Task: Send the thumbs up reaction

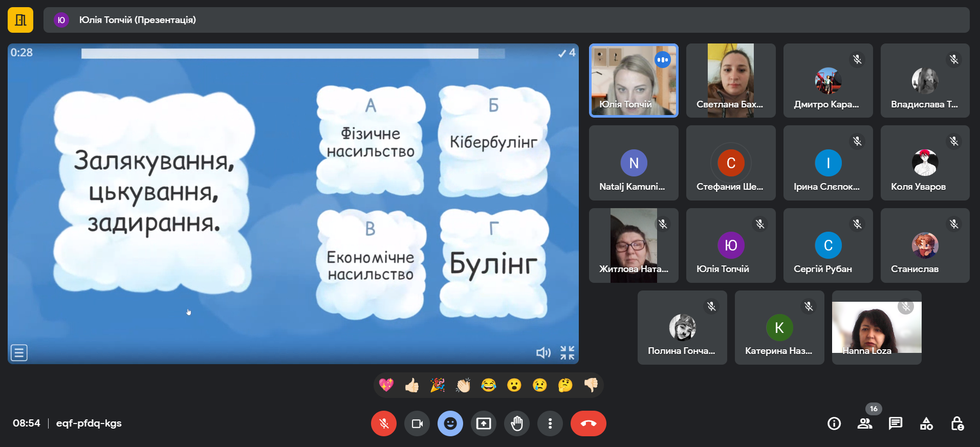Action: click(x=412, y=385)
